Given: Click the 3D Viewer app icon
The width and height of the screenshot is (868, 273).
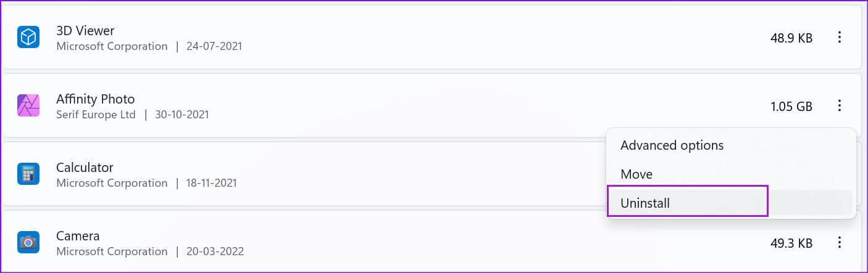Looking at the screenshot, I should [x=28, y=38].
